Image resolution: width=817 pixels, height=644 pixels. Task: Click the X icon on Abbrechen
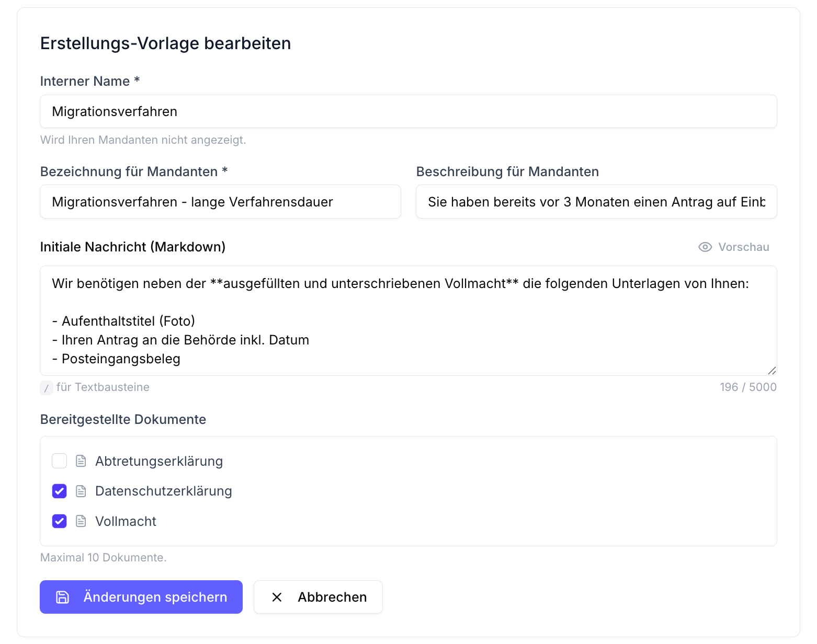(x=277, y=597)
